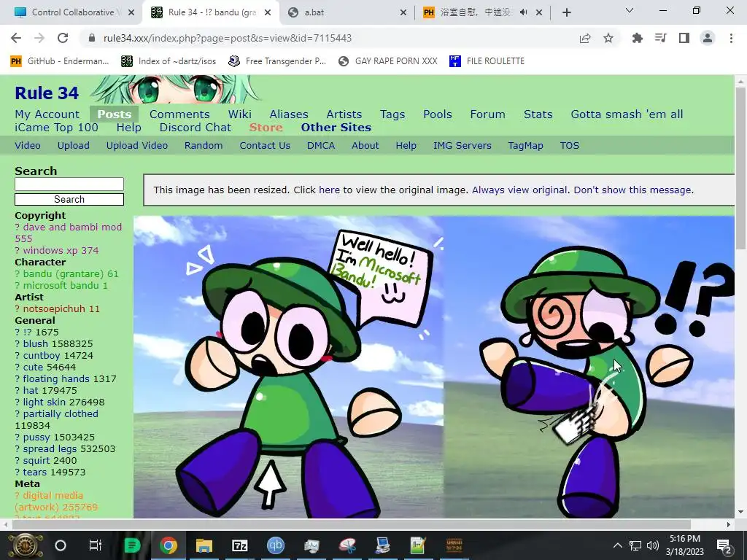This screenshot has width=747, height=560.
Task: Click the Always view original link
Action: [x=519, y=190]
